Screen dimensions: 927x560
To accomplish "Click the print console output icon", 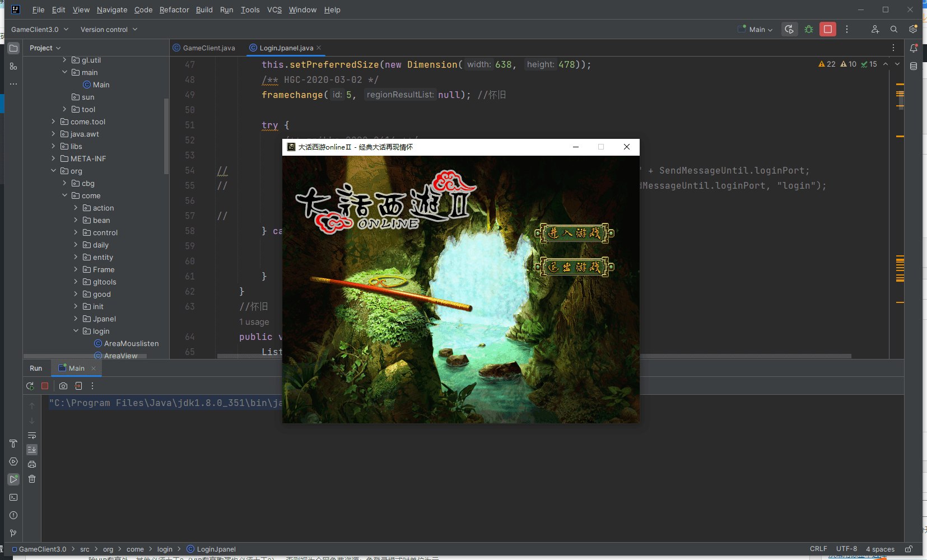I will pyautogui.click(x=32, y=464).
